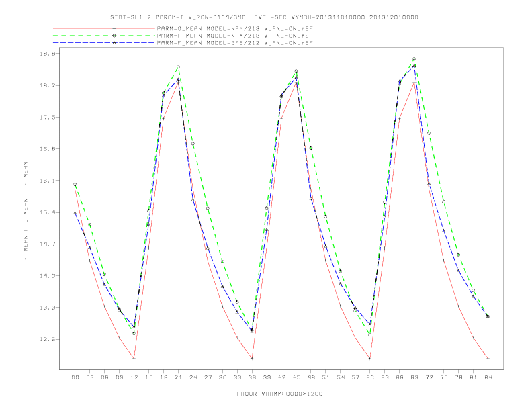Click the green circle marker at hour 69 peak

click(414, 59)
